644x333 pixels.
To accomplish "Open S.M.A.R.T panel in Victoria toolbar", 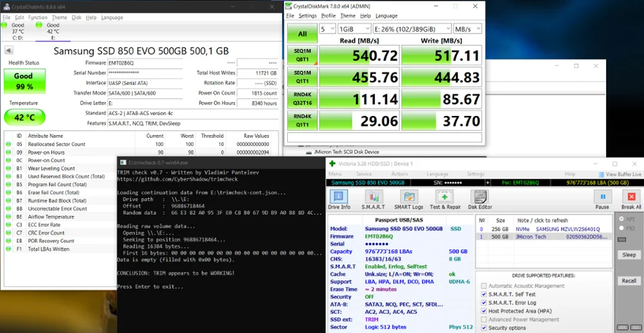I will coord(373,200).
